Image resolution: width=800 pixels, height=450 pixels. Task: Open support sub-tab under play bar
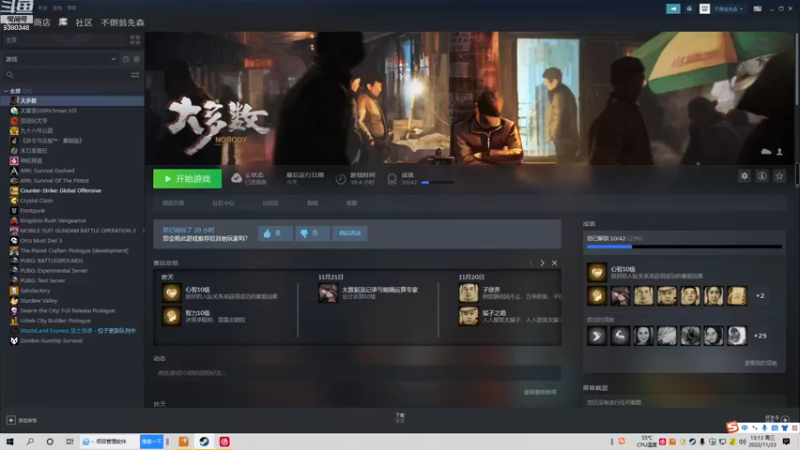pos(352,203)
